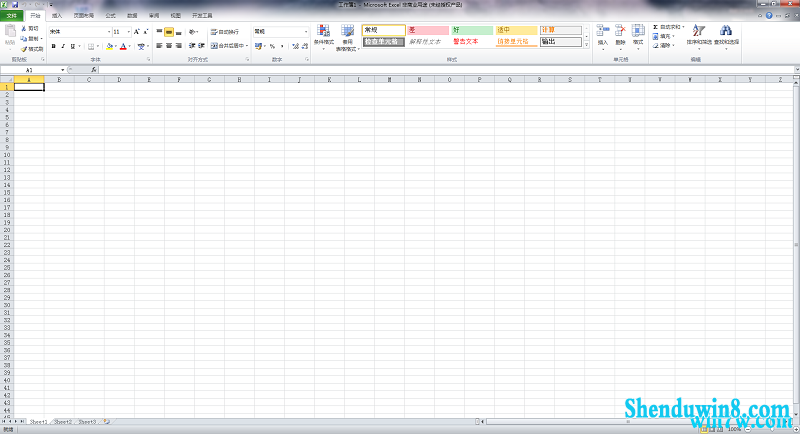The image size is (800, 434).
Task: Open the number format dropdown
Action: 306,32
